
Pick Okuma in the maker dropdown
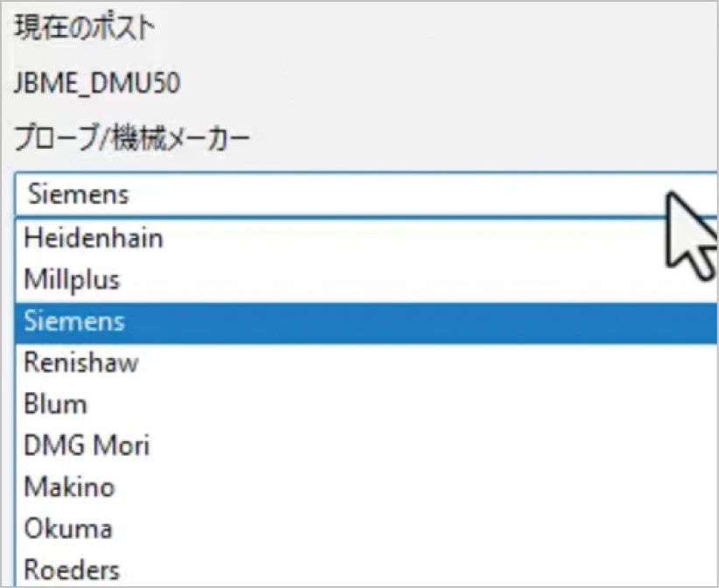67,528
